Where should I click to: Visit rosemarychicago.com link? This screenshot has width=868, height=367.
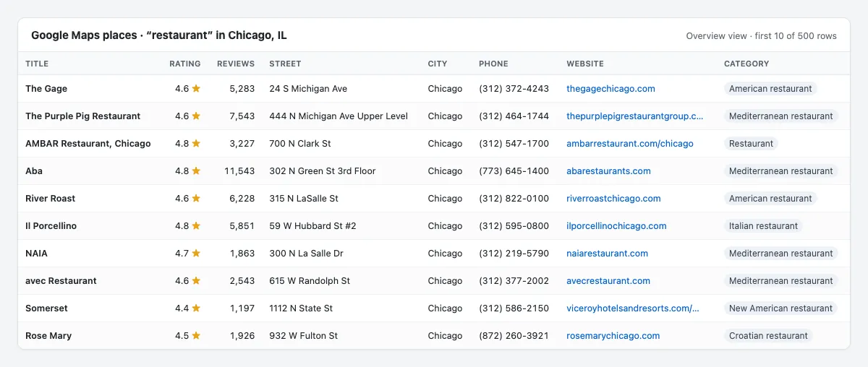[613, 336]
